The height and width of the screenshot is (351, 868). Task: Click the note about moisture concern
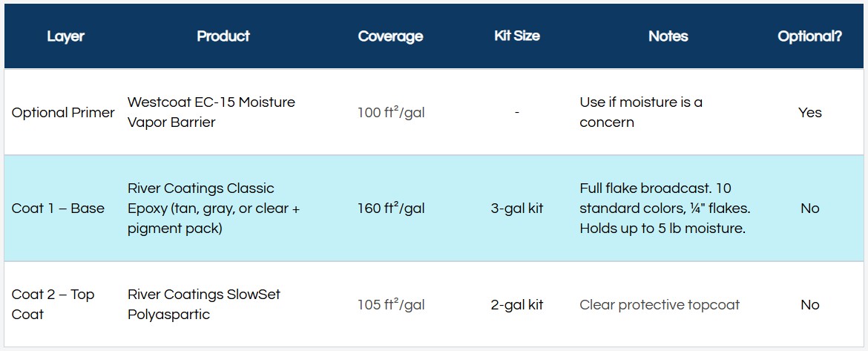click(641, 112)
